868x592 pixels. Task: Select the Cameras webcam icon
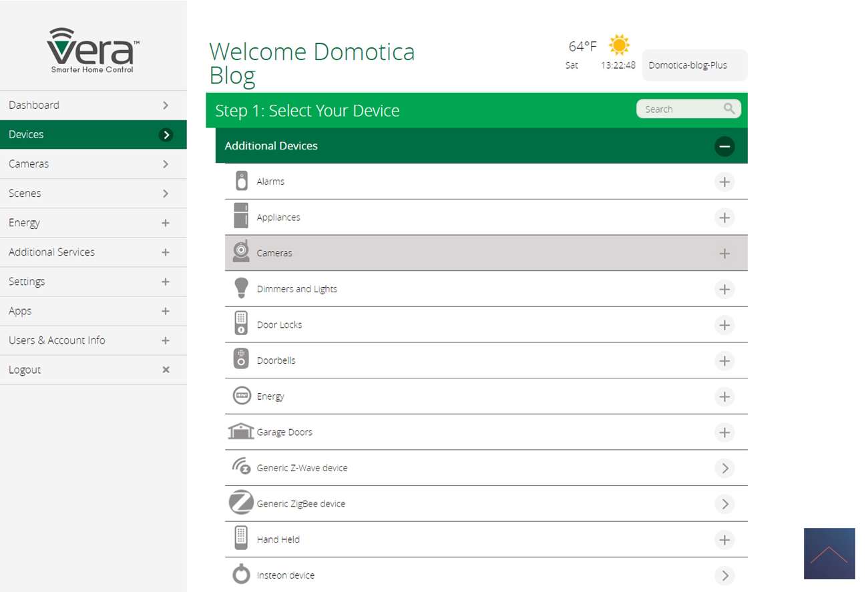[x=241, y=252]
